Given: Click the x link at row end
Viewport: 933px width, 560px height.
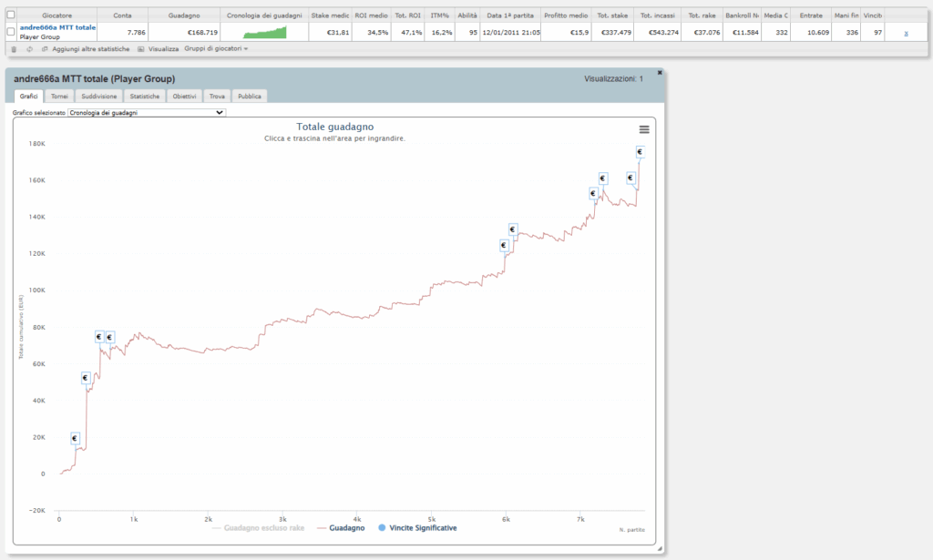Looking at the screenshot, I should click(x=907, y=34).
